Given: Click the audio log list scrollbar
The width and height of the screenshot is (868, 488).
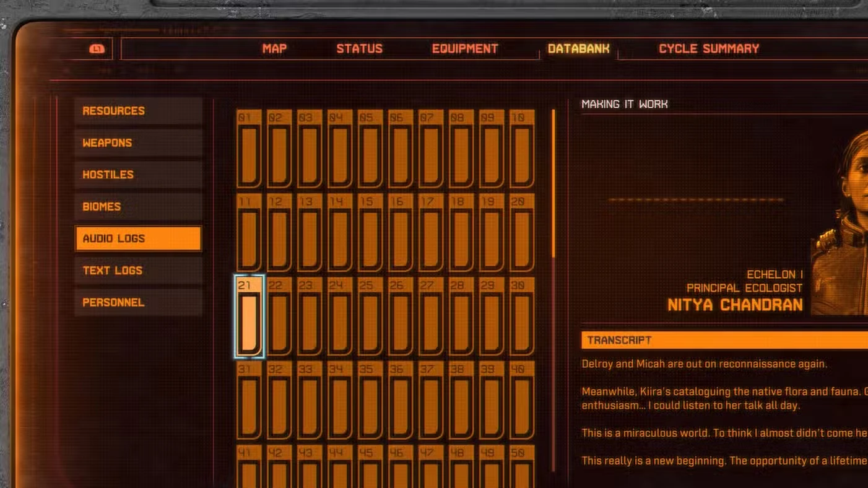Looking at the screenshot, I should pyautogui.click(x=553, y=184).
